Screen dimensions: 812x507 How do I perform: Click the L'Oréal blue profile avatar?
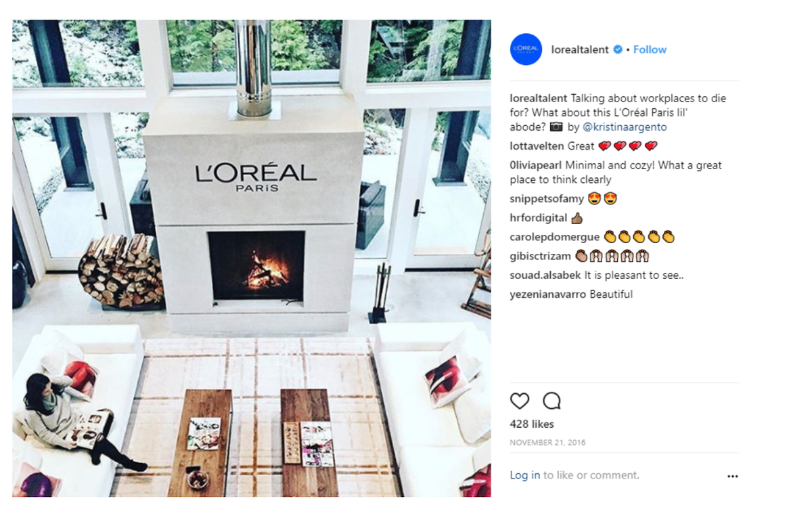pyautogui.click(x=526, y=49)
